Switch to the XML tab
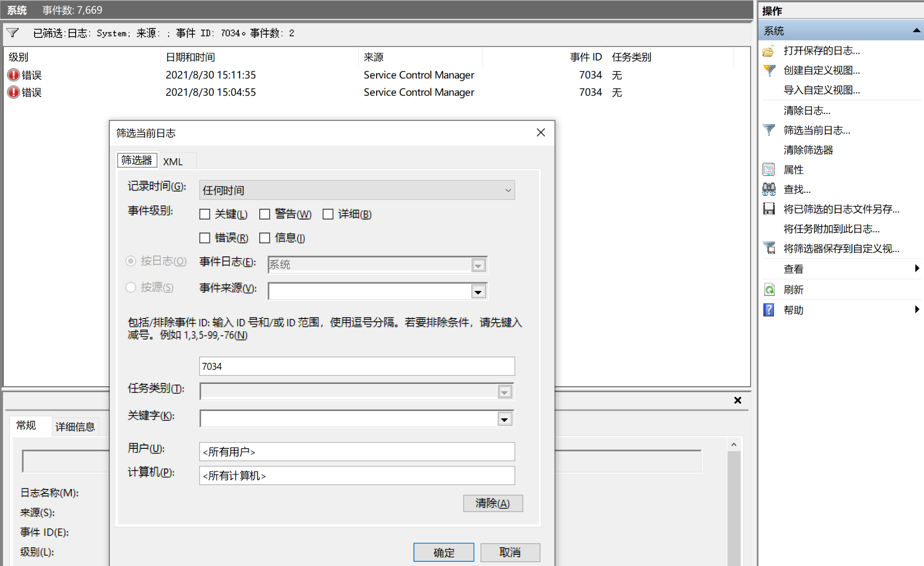The width and height of the screenshot is (924, 566). coord(173,162)
